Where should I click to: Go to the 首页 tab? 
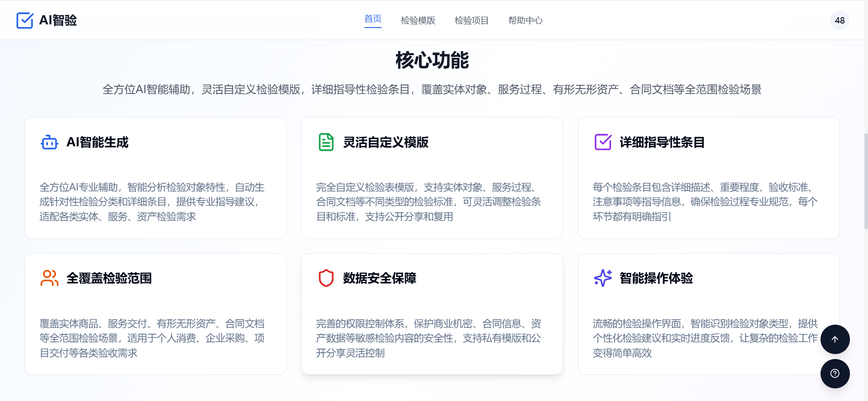[373, 19]
